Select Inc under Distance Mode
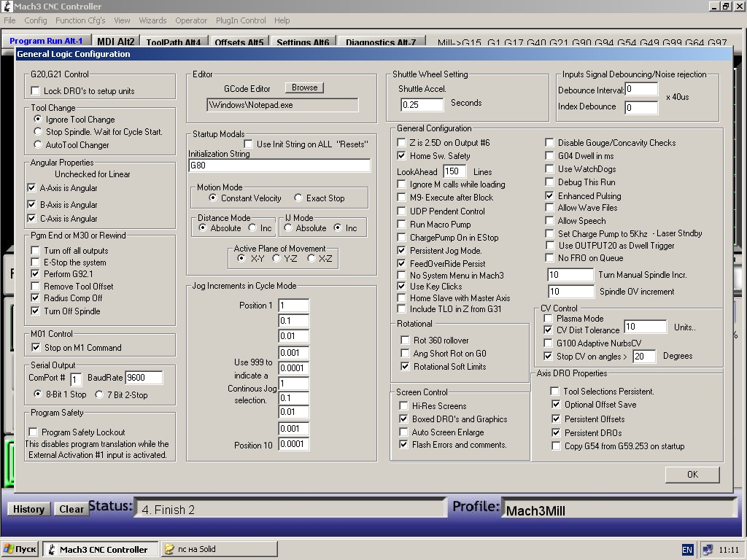Screen dimensions: 747x560 [x=252, y=227]
